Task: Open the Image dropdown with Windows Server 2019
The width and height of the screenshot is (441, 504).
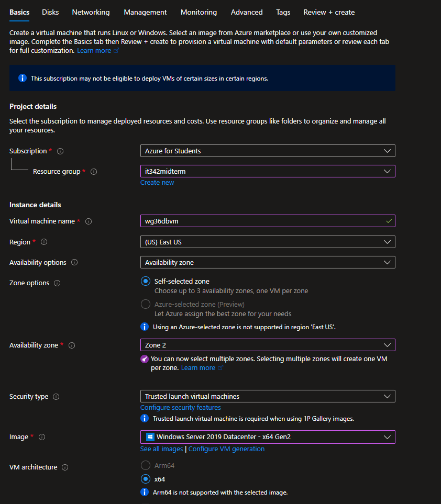Action: pos(267,436)
